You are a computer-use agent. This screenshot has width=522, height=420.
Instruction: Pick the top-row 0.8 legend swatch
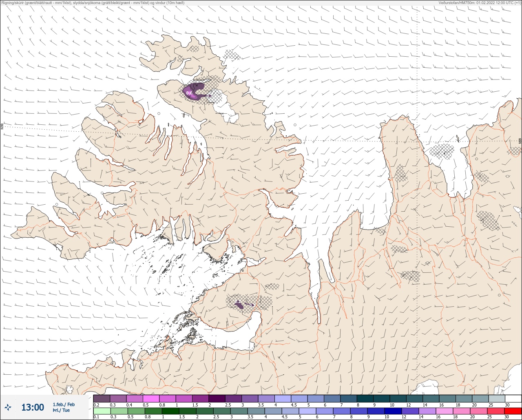168,399
